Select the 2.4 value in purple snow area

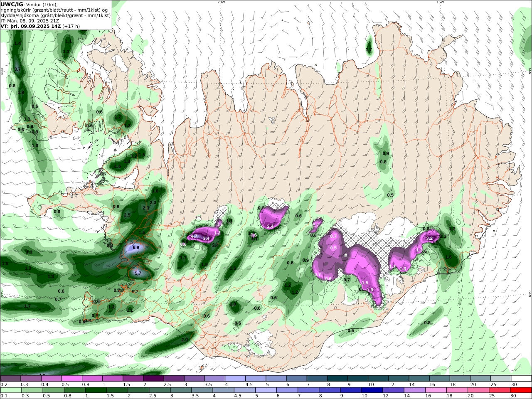[x=270, y=226]
